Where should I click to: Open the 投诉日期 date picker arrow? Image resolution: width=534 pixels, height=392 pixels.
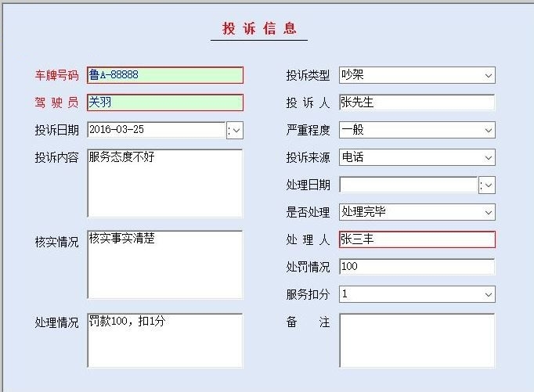click(235, 131)
